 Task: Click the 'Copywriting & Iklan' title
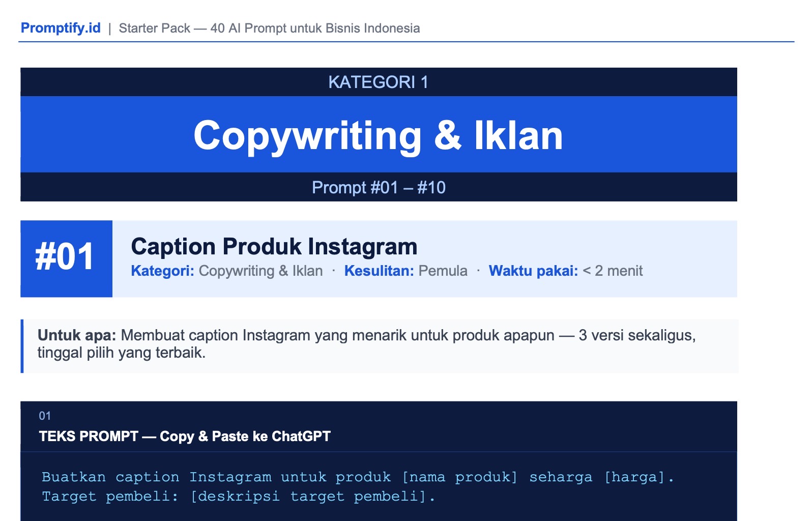(x=379, y=135)
